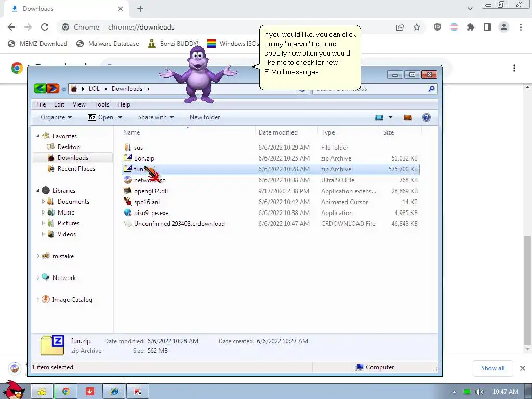Open the dropdown arrow next to Open
This screenshot has height=399, width=532.
(120, 117)
